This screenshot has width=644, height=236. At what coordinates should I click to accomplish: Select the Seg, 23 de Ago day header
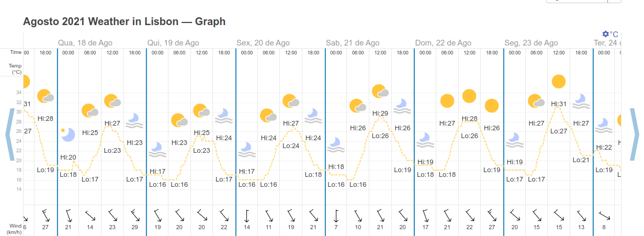531,43
